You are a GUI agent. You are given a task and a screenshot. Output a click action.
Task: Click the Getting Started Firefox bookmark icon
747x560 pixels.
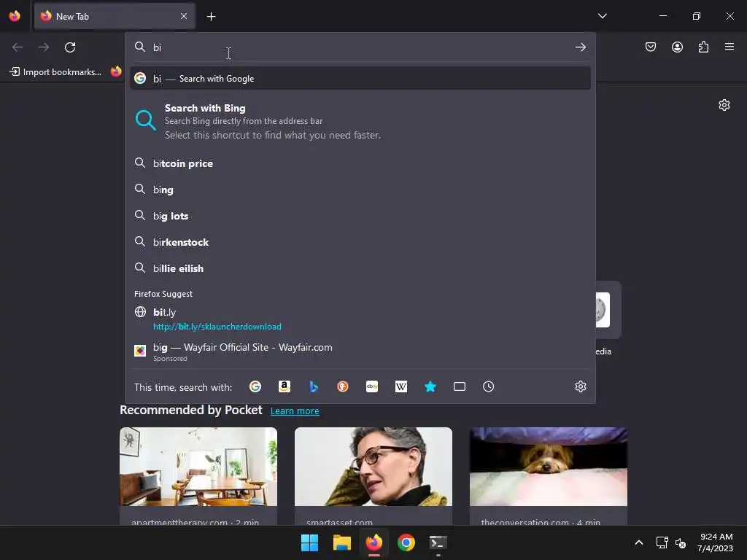116,71
